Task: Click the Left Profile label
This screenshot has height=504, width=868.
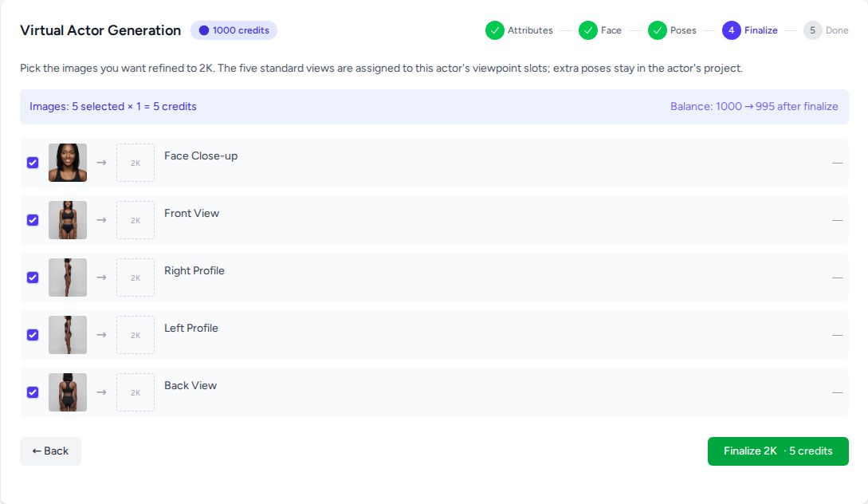Action: pyautogui.click(x=191, y=329)
